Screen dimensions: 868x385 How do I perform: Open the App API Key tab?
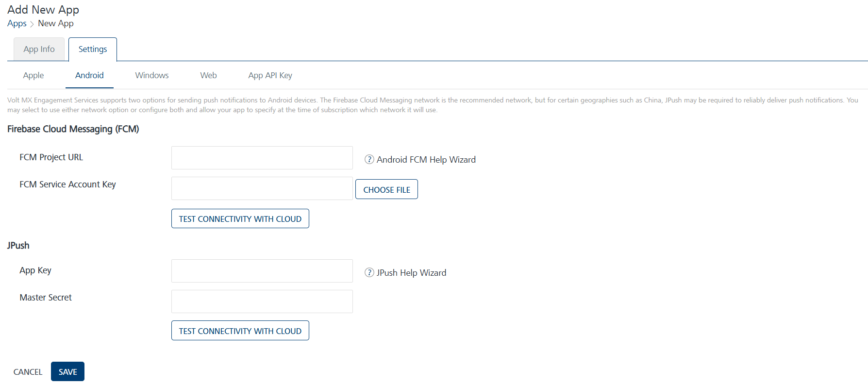270,75
